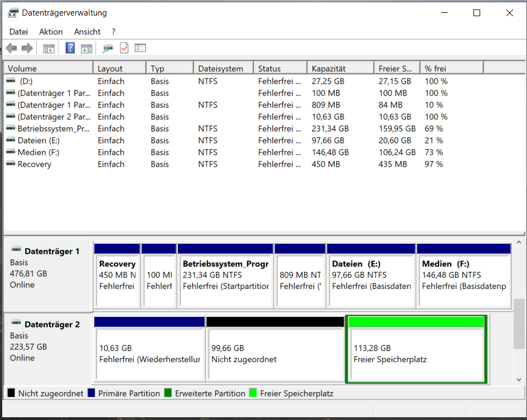Open the Ansicht menu
527x420 pixels.
[x=87, y=32]
